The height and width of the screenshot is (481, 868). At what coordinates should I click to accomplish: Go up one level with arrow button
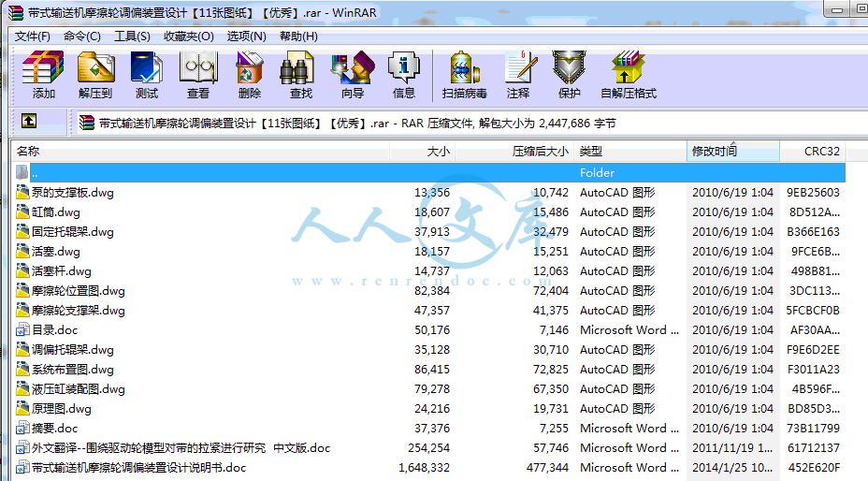click(29, 122)
